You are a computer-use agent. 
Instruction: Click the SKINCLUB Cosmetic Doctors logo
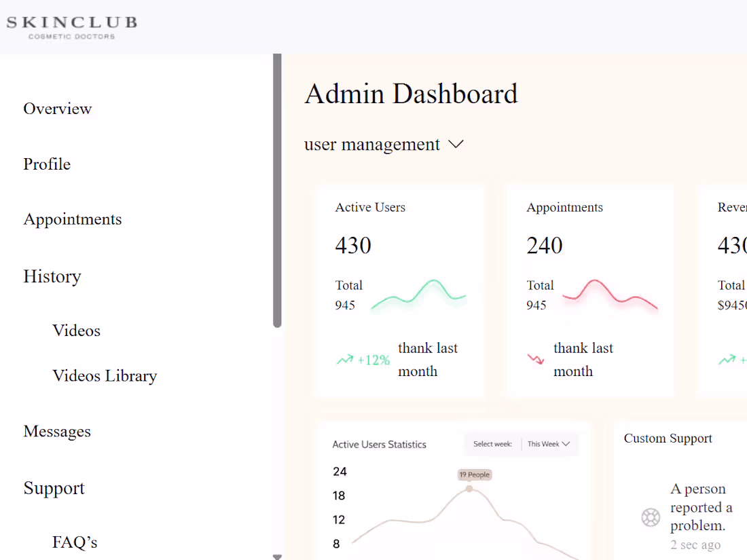click(x=71, y=28)
